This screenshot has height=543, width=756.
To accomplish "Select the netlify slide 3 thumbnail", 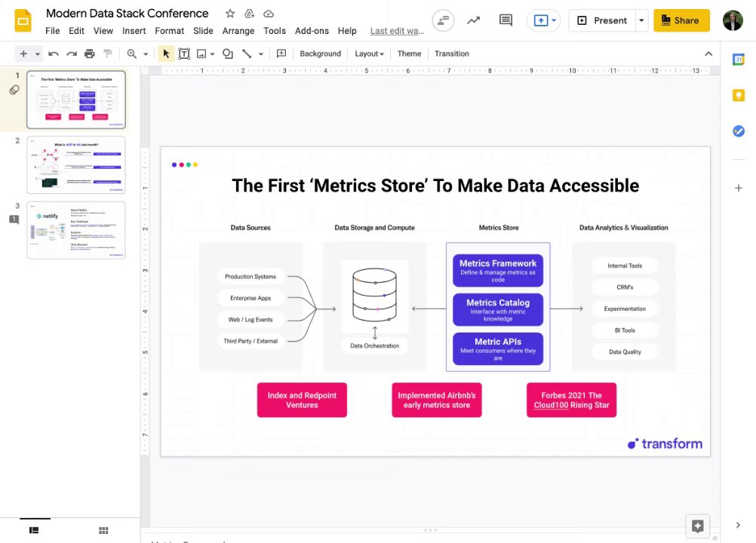I will pos(76,230).
